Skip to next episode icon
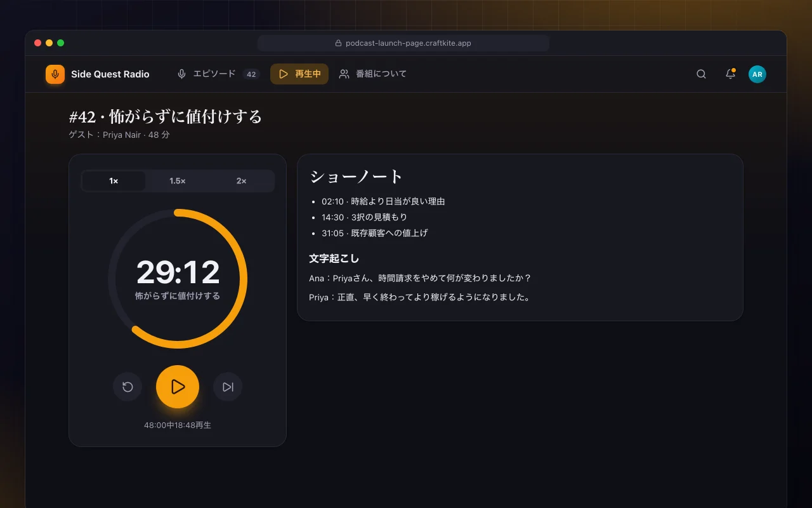This screenshot has width=812, height=508. [x=228, y=387]
